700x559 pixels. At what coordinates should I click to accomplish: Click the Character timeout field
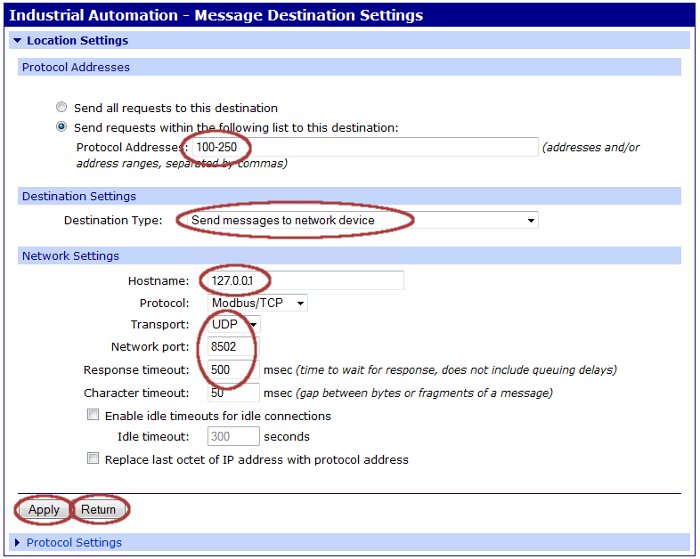[233, 393]
